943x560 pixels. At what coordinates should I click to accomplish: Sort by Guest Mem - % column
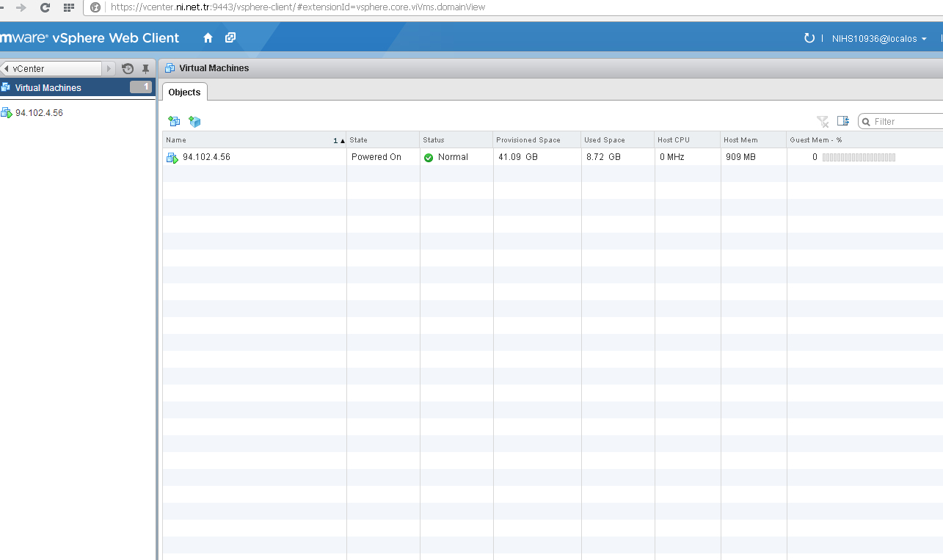pos(864,139)
